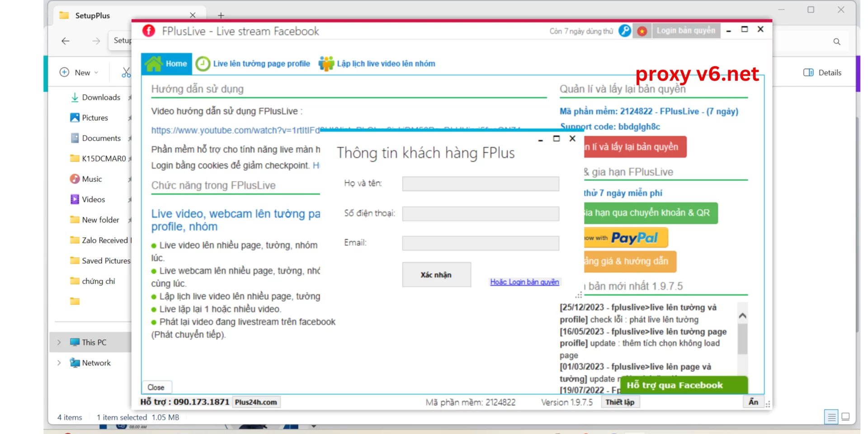This screenshot has width=868, height=434.
Task: Click the Ẩn hide button
Action: click(753, 402)
